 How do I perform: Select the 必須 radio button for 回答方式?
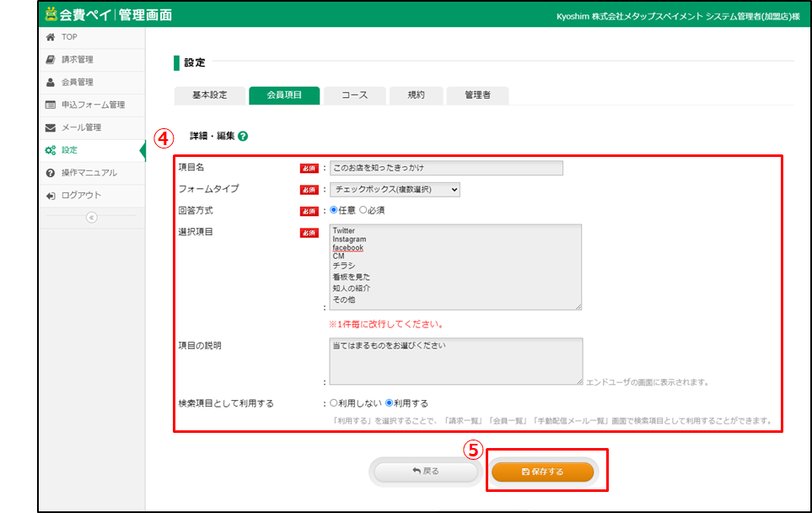pyautogui.click(x=363, y=210)
